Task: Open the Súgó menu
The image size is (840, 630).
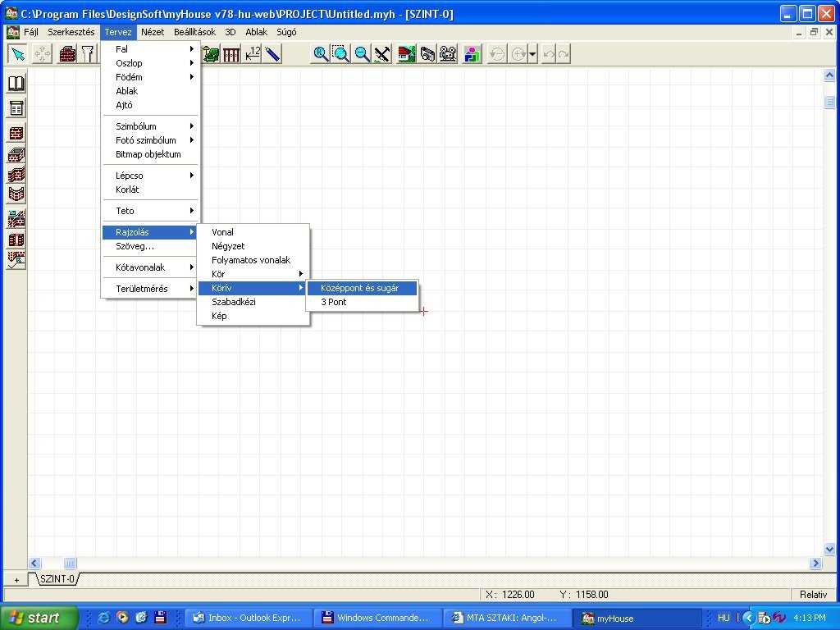Action: 286,32
